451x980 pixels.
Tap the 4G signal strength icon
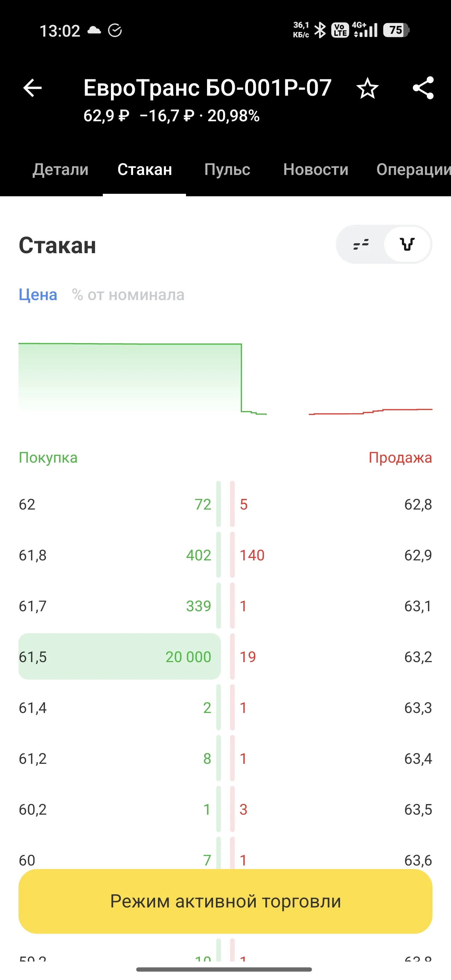tap(365, 30)
